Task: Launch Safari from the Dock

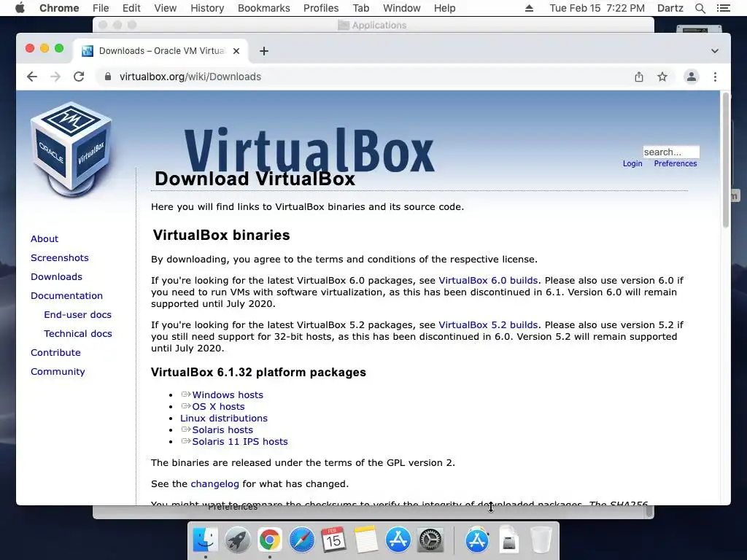Action: coord(301,540)
